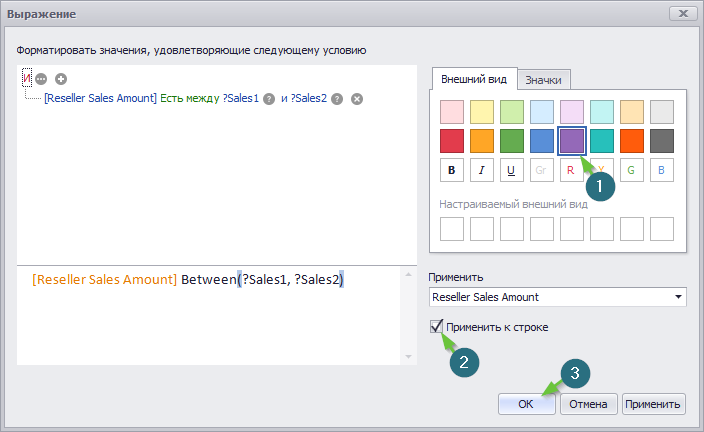Viewport: 704px width, 432px height.
Task: Pick the pale yellow color swatch
Action: tap(482, 112)
